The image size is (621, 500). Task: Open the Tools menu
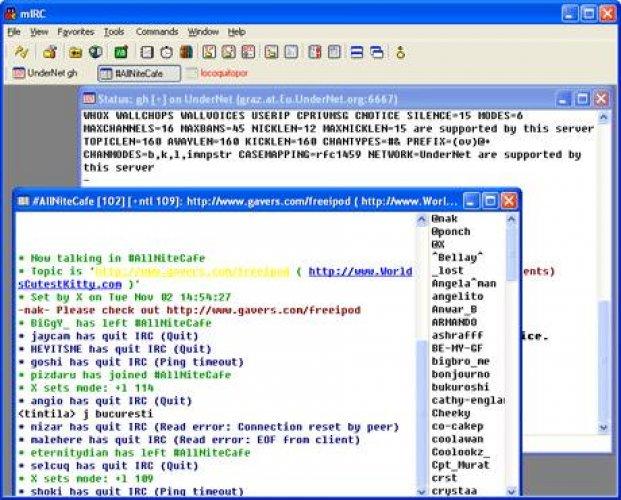pos(114,32)
